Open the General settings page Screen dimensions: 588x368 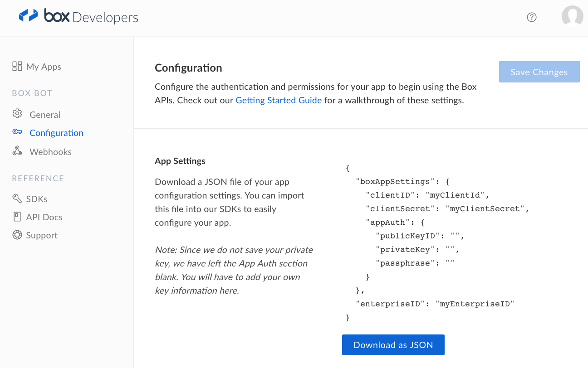tap(45, 115)
